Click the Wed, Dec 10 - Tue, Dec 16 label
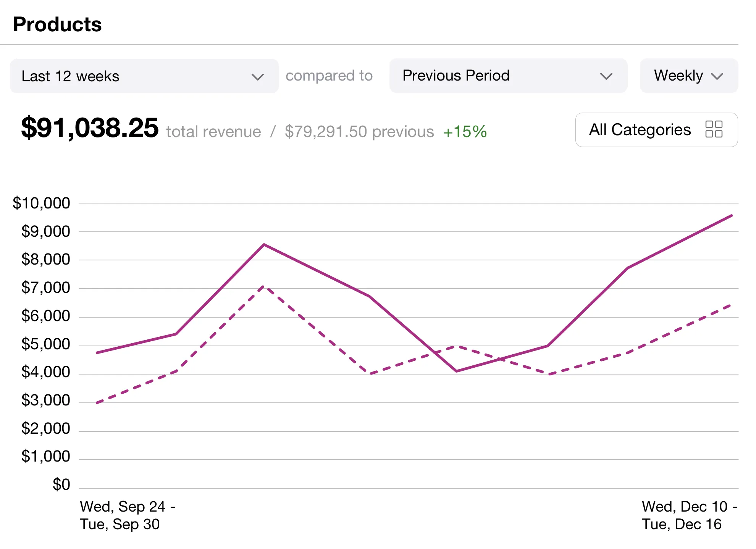Screen dimensions: 756x549 [689, 515]
